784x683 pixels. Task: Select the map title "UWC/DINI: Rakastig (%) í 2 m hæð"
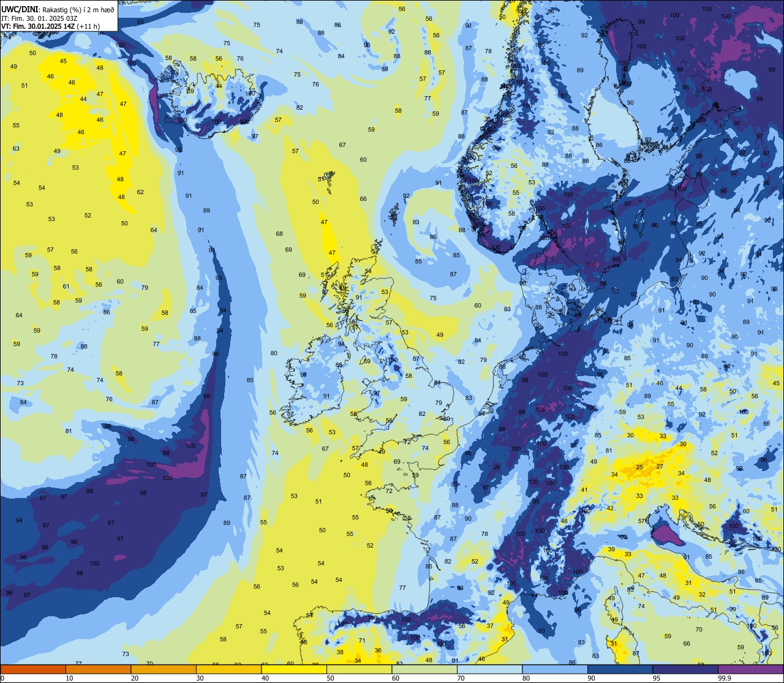(x=58, y=10)
